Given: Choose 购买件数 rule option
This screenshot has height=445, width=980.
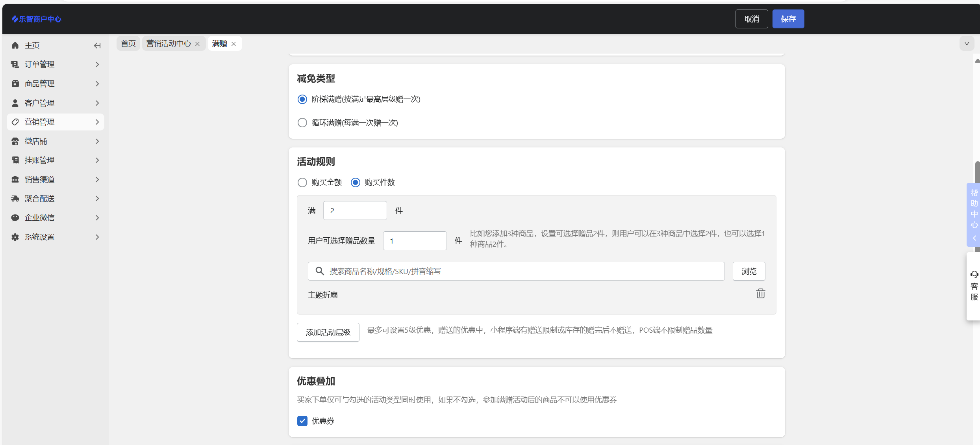Looking at the screenshot, I should coord(355,182).
